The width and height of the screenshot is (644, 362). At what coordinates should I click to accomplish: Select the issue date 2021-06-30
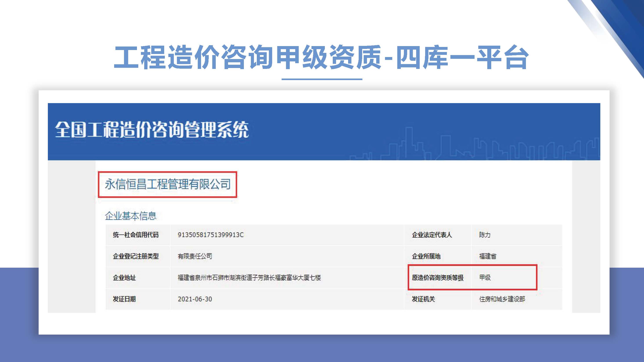point(195,299)
